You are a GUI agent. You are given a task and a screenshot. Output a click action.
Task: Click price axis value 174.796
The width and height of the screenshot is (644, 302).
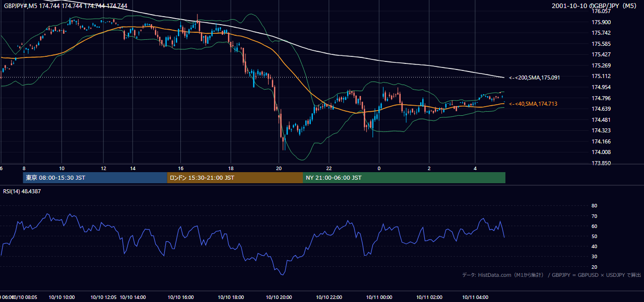[601, 98]
